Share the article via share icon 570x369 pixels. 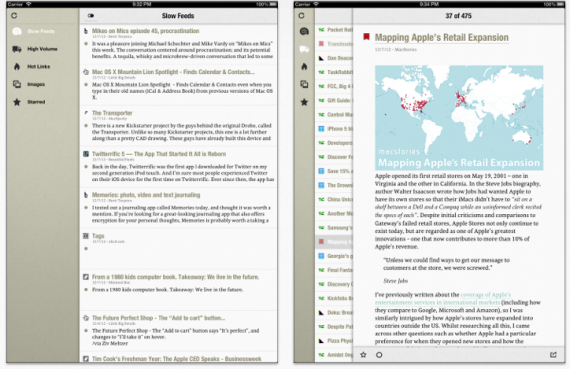[553, 354]
